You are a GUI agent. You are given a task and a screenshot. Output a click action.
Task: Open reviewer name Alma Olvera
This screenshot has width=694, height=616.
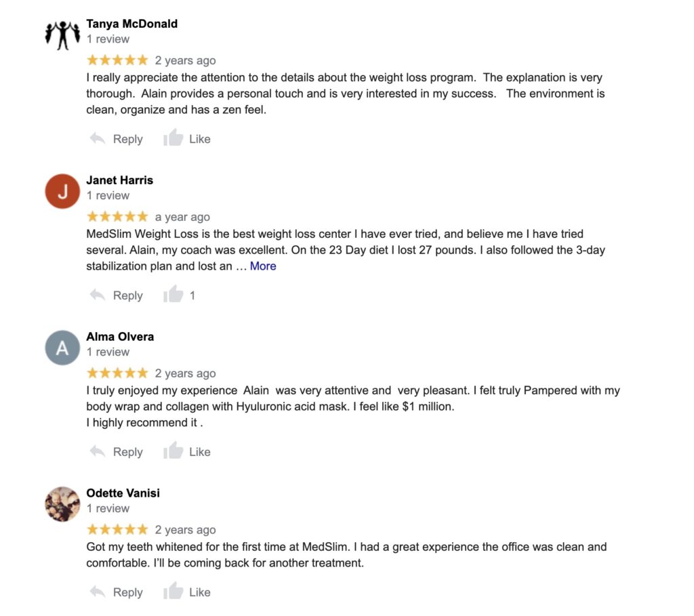[120, 337]
